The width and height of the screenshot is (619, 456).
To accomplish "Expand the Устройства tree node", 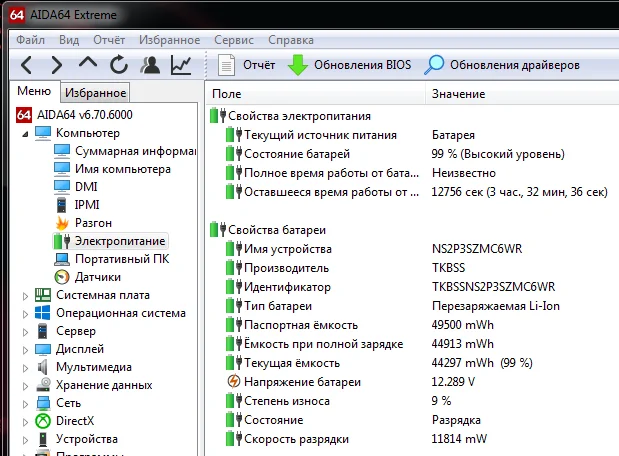I will (25, 440).
